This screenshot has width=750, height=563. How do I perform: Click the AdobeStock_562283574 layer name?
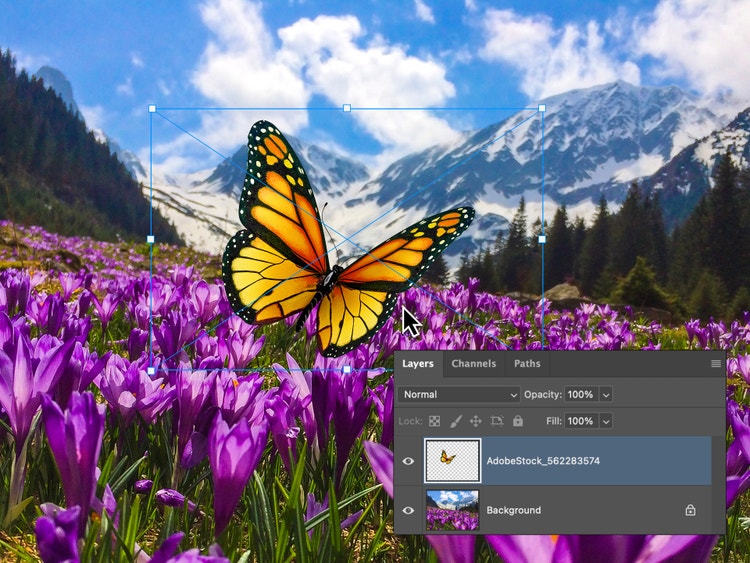[543, 461]
